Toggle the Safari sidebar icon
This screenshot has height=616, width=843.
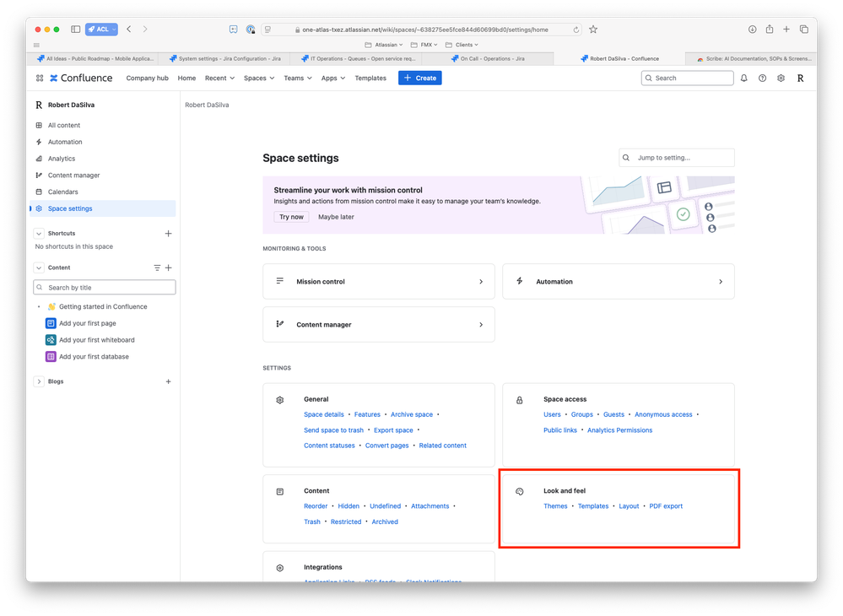tap(76, 29)
